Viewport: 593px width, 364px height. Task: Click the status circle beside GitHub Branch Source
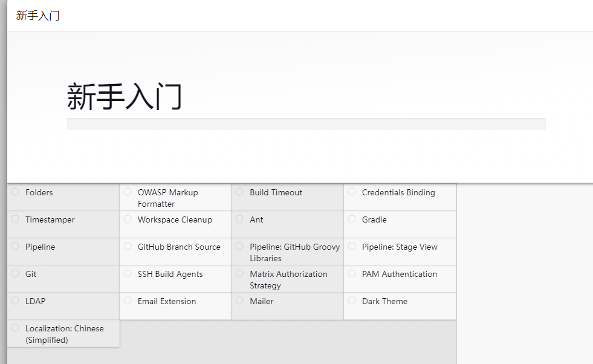[128, 246]
